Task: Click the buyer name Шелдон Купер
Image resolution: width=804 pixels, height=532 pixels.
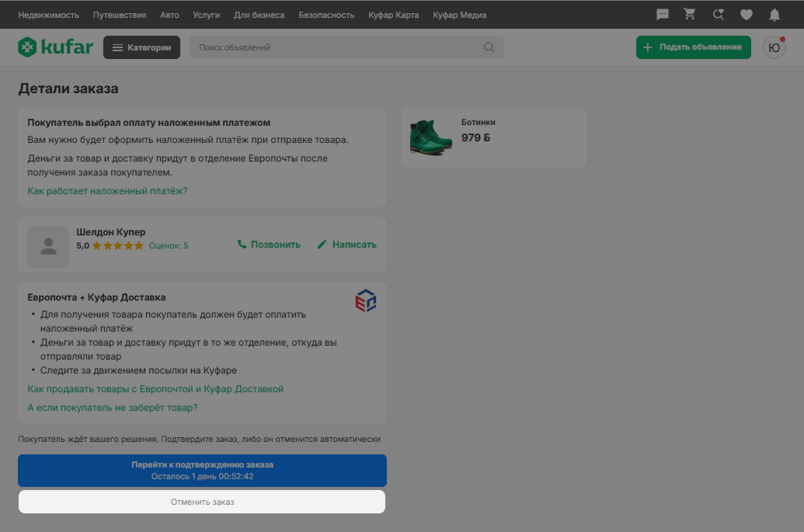Action: [111, 232]
